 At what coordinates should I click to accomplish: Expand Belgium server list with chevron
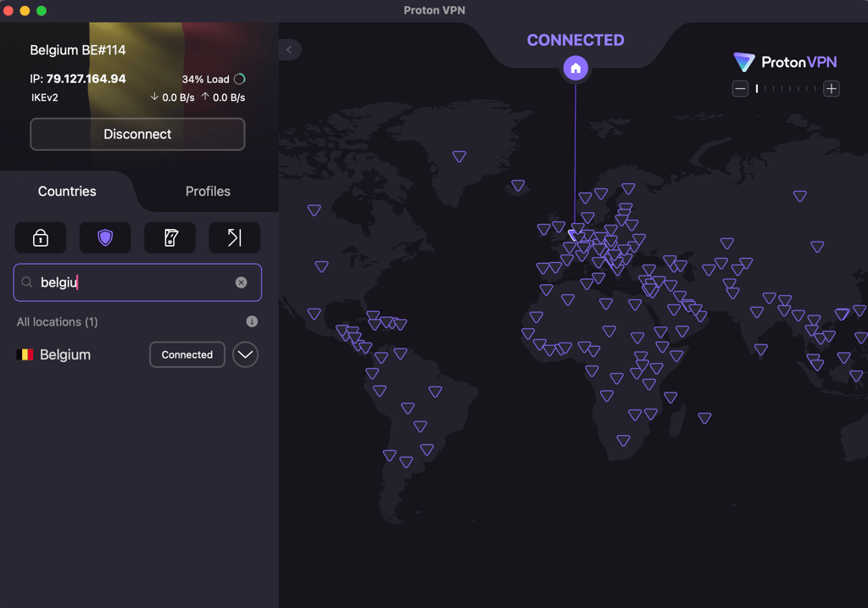click(245, 354)
